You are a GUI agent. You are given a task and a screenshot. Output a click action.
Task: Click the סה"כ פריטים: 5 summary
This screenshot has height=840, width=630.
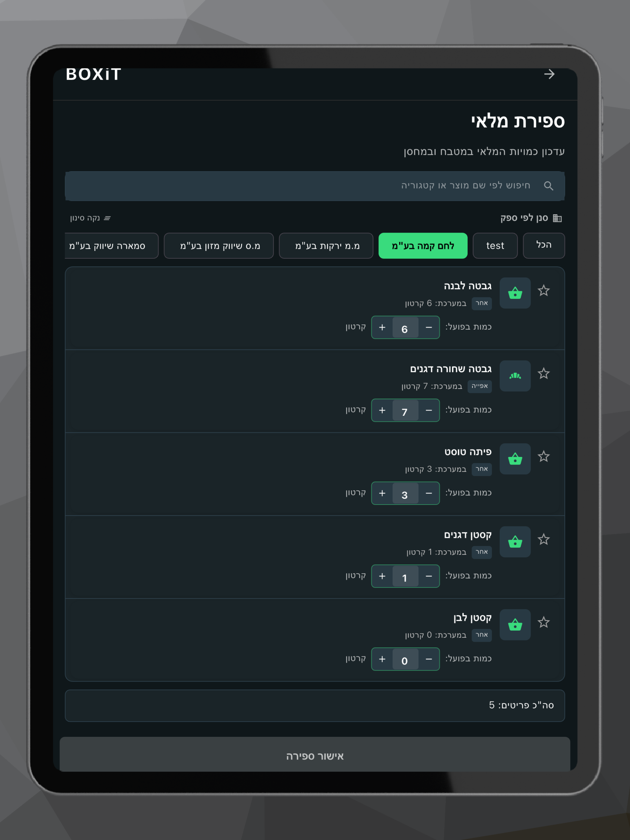[x=521, y=705]
